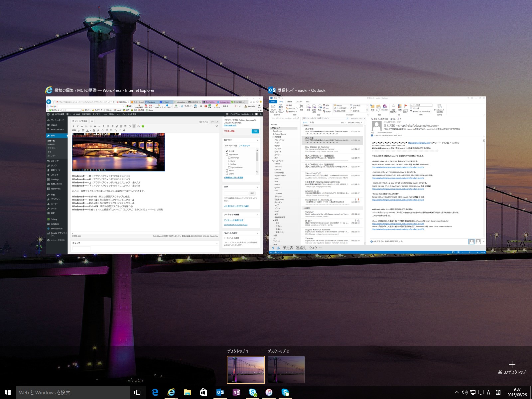The height and width of the screenshot is (399, 532).
Task: Click Set NextGEN featured image link
Action: point(236,225)
